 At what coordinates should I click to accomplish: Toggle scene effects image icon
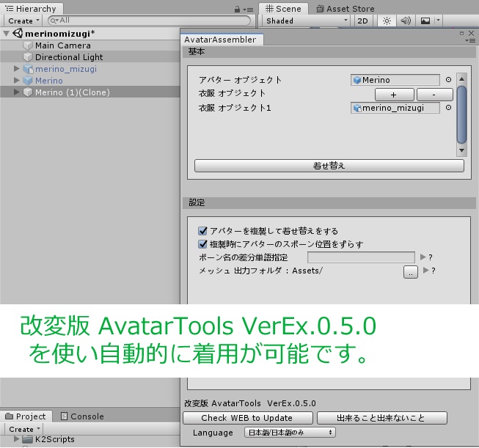tap(425, 21)
